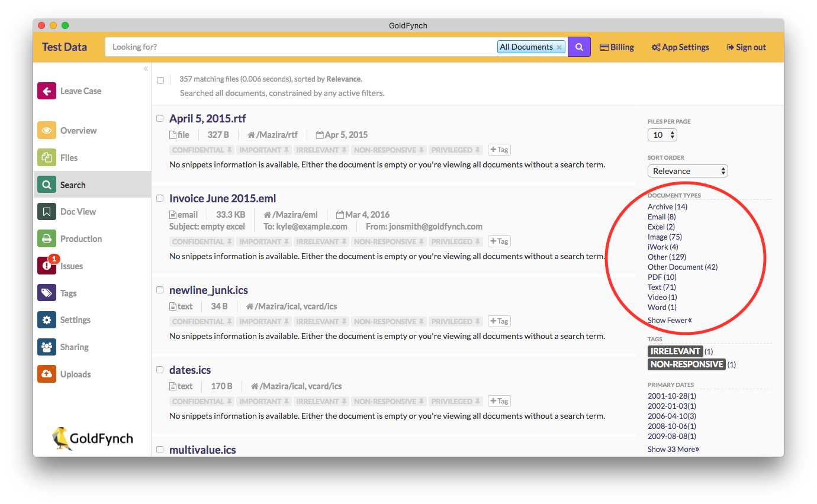The height and width of the screenshot is (504, 817).
Task: Open App Settings in top bar
Action: pyautogui.click(x=680, y=47)
